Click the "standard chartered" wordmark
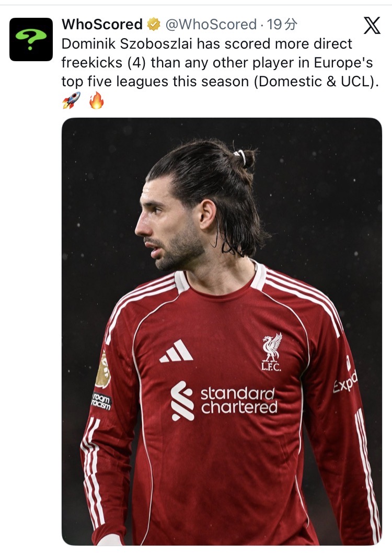Screen dimensions: 392x555 coord(239,401)
